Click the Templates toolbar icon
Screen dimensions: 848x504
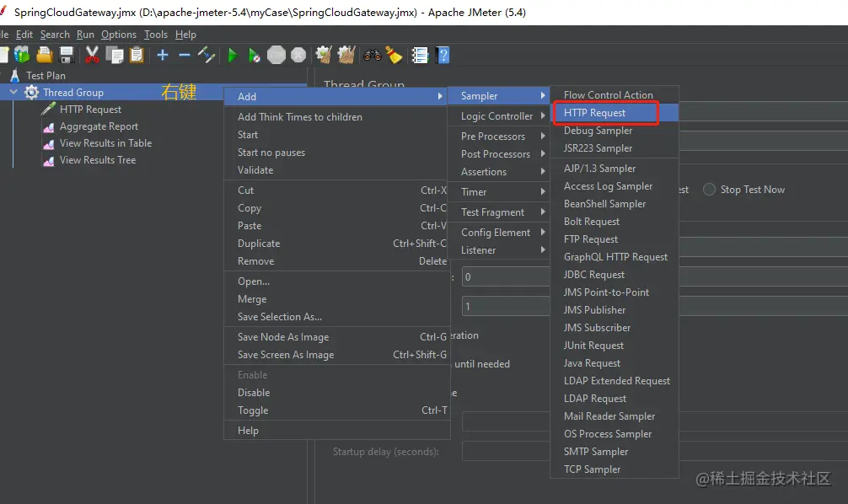[22, 55]
